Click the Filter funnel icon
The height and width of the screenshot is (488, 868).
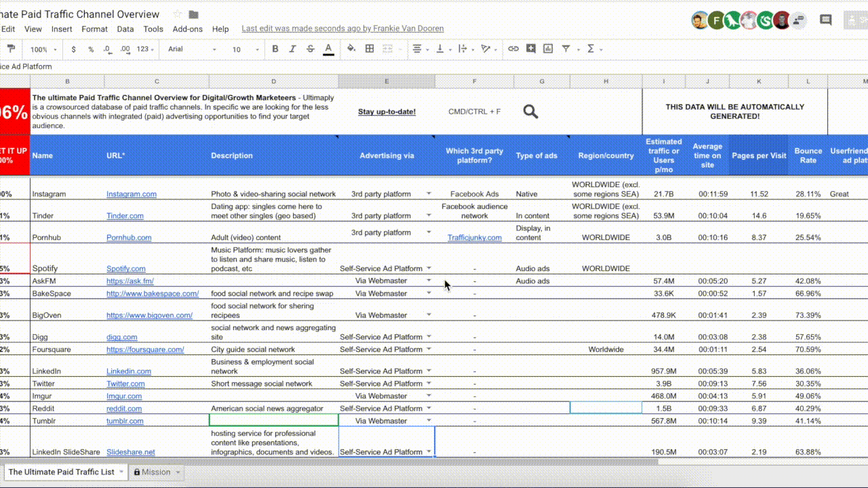(565, 49)
